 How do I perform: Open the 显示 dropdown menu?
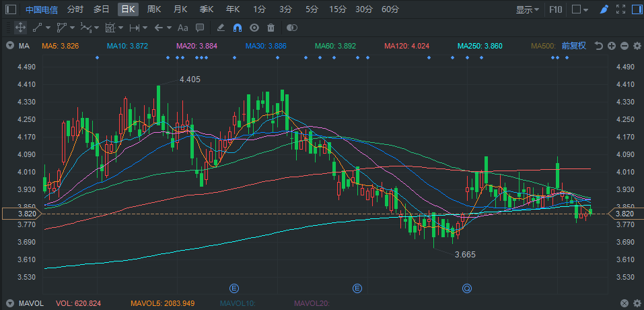coord(528,9)
